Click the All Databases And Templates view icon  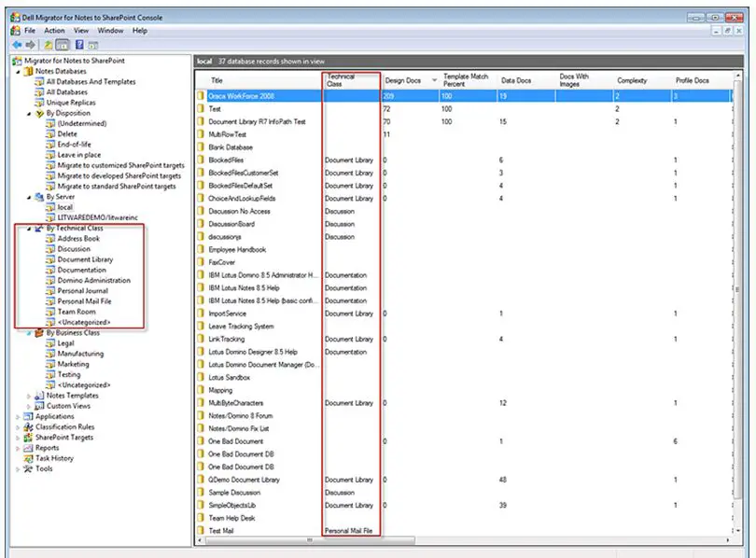tap(39, 82)
